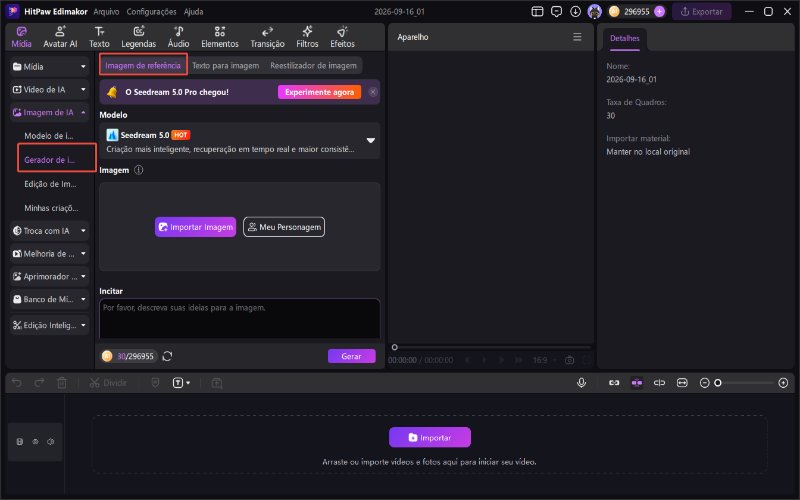Click the Meu Personagem button
This screenshot has width=800, height=500.
(284, 227)
